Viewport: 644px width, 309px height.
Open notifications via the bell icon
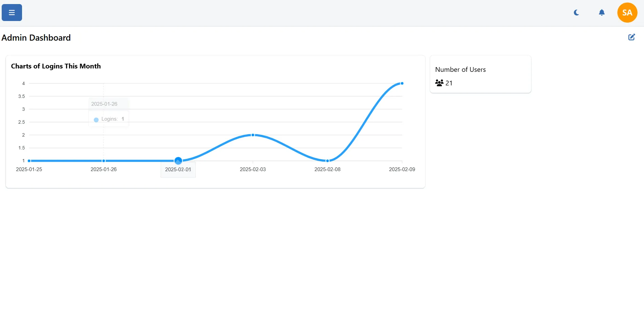tap(602, 12)
